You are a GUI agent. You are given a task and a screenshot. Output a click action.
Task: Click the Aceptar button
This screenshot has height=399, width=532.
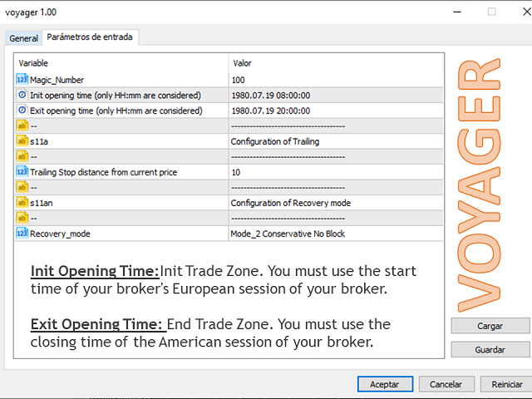tap(385, 384)
